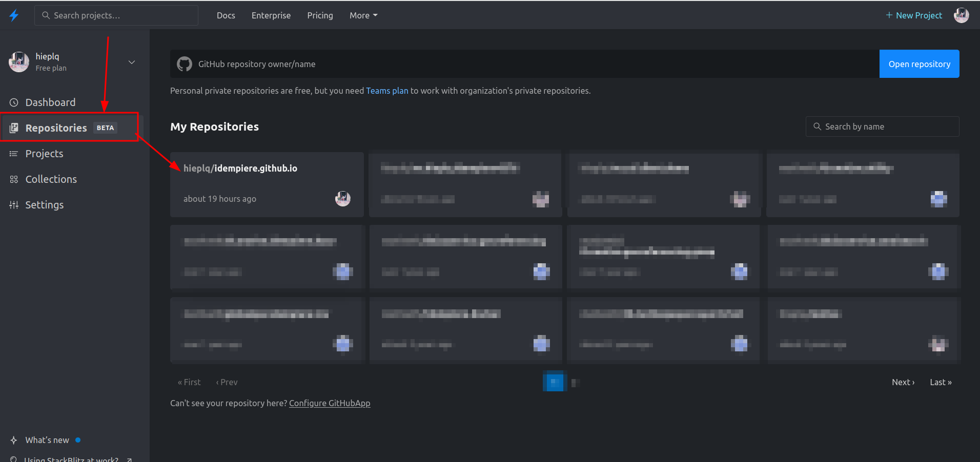Open hieplq/idempiere.github.io repository
Viewport: 980px width, 462px height.
pos(240,168)
